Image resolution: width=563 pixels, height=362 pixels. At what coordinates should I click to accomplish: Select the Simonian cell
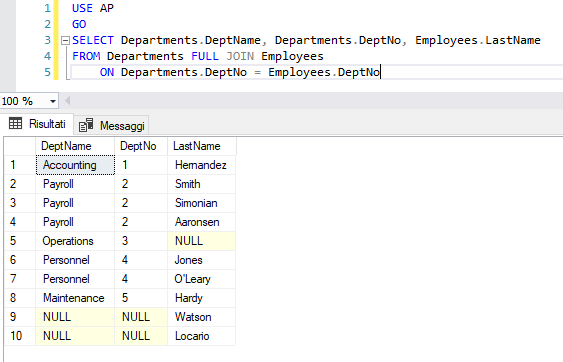click(201, 203)
